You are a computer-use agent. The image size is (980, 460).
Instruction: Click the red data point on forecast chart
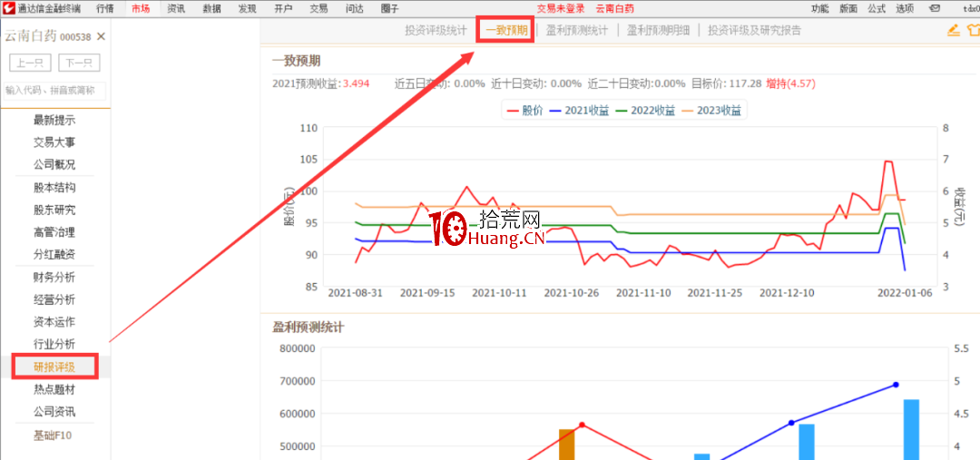coord(582,425)
